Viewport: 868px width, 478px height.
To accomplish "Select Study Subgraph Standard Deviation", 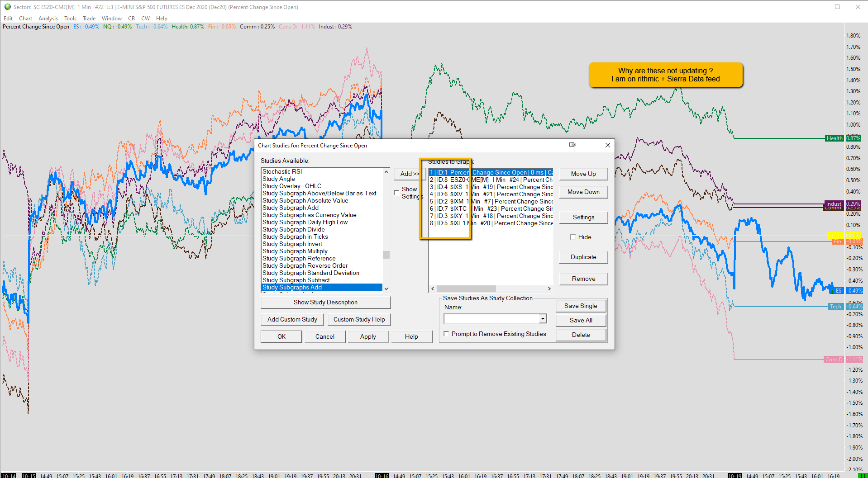I will pyautogui.click(x=322, y=273).
